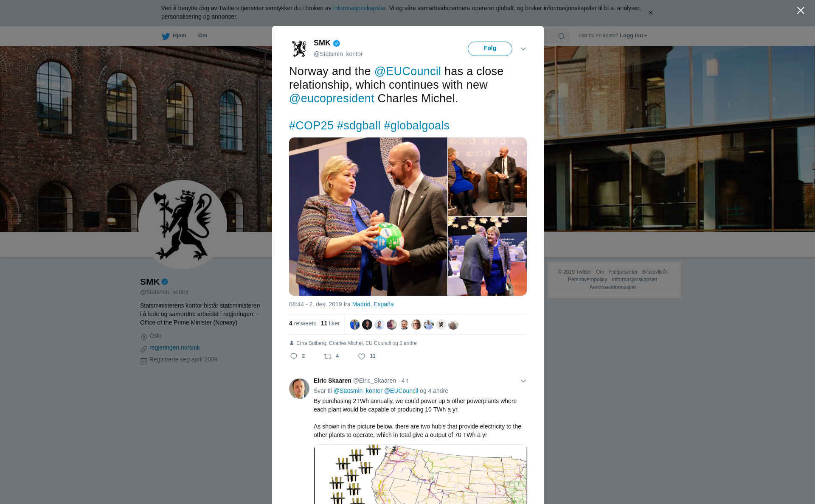Click the Twitter bird Hjem icon

[x=166, y=36]
